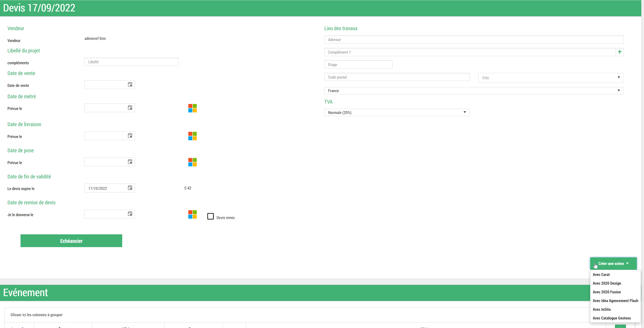Screen dimensions: 644x328
Task: Click the Créer une scène button
Action: [x=613, y=264]
